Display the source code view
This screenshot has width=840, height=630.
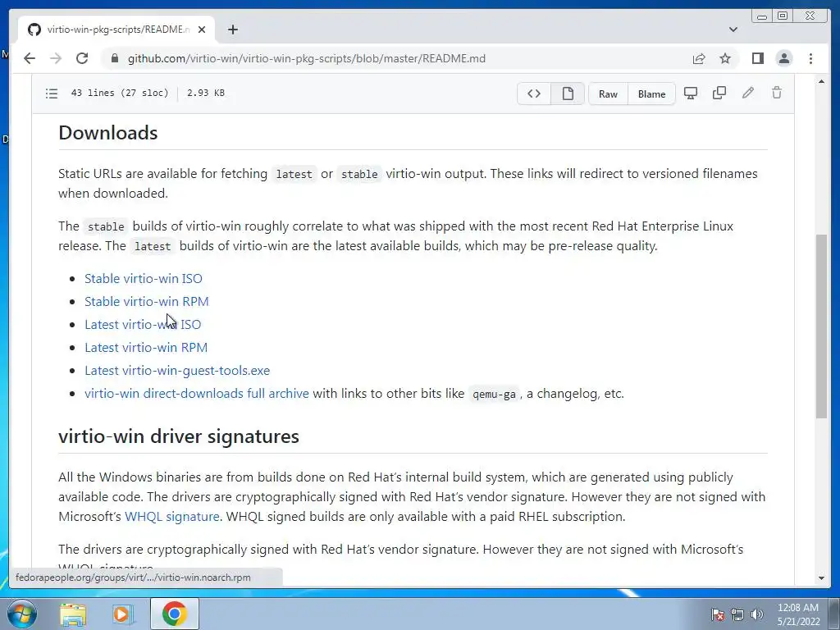pyautogui.click(x=534, y=94)
